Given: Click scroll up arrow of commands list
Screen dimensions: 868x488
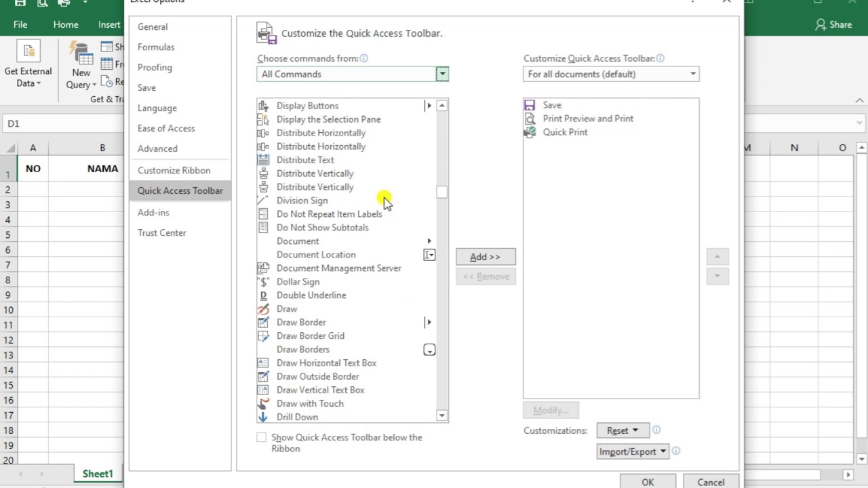Looking at the screenshot, I should point(442,105).
